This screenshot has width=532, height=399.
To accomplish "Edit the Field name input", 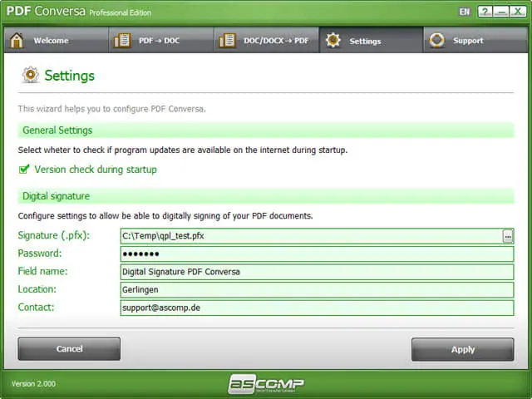I will tap(317, 272).
